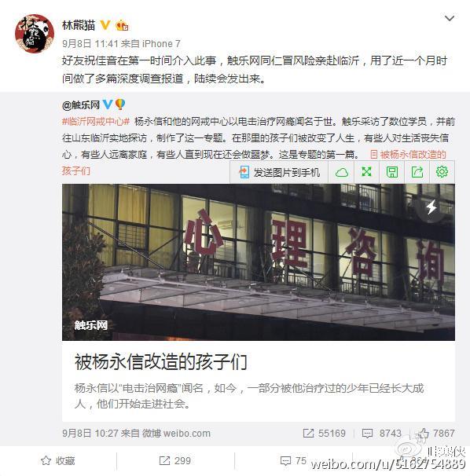Viewport: 470px width, 476px height.
Task: Open the image toolbar settings gear
Action: coord(442,172)
